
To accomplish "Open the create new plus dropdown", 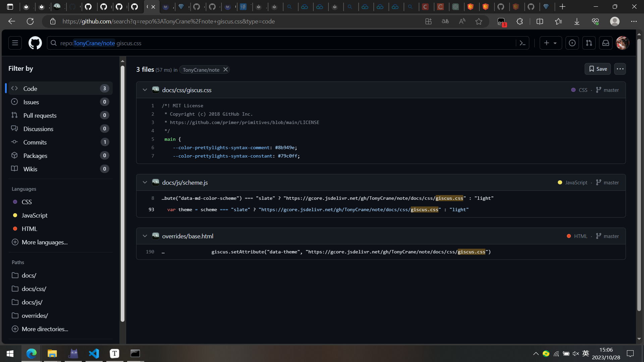I will tap(550, 43).
